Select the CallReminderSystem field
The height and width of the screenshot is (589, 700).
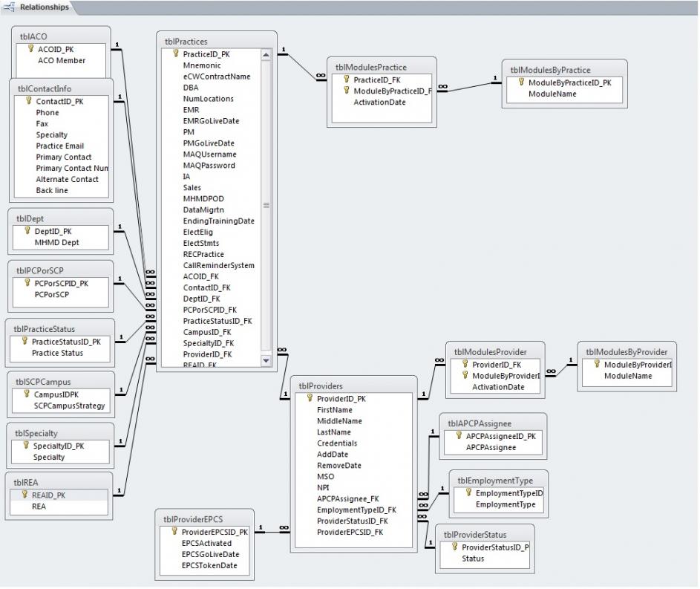pos(219,266)
